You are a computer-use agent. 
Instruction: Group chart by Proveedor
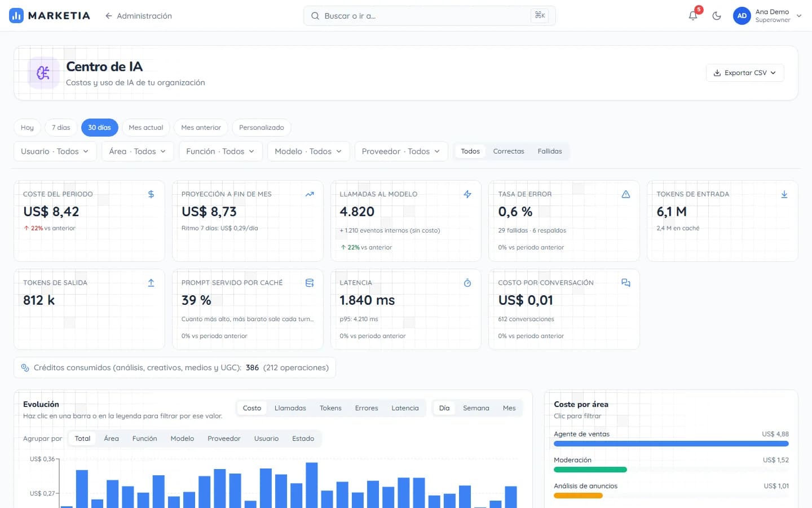224,439
